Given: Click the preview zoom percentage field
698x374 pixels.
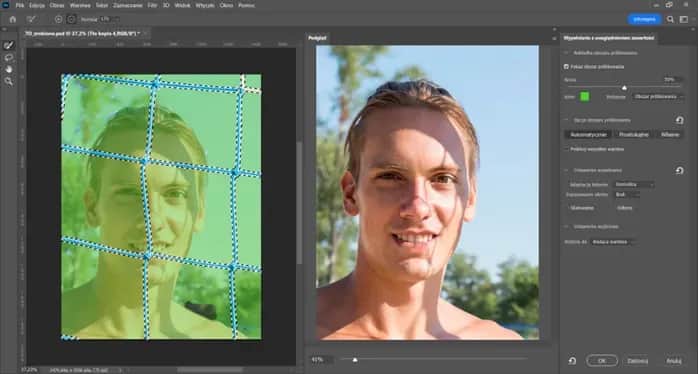Looking at the screenshot, I should pyautogui.click(x=321, y=359).
